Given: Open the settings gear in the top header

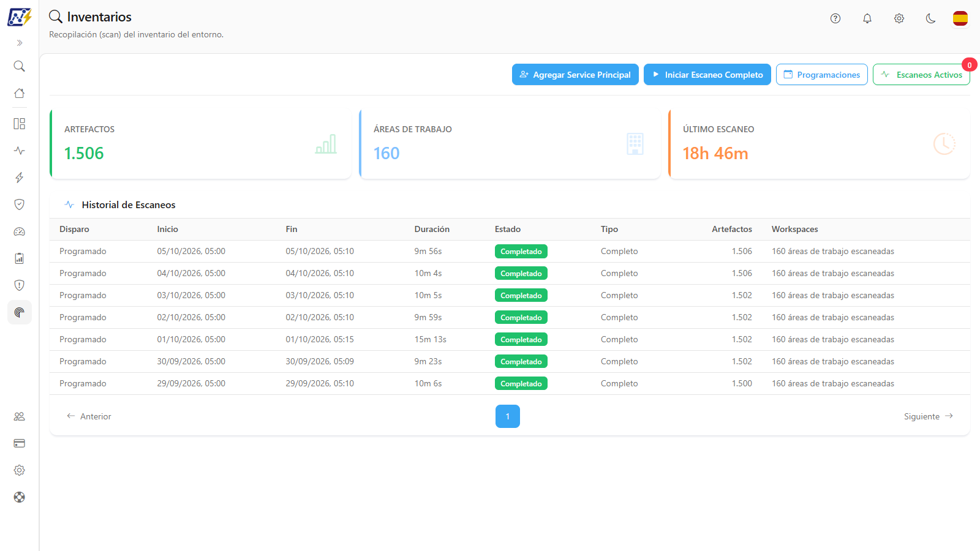Looking at the screenshot, I should [899, 18].
